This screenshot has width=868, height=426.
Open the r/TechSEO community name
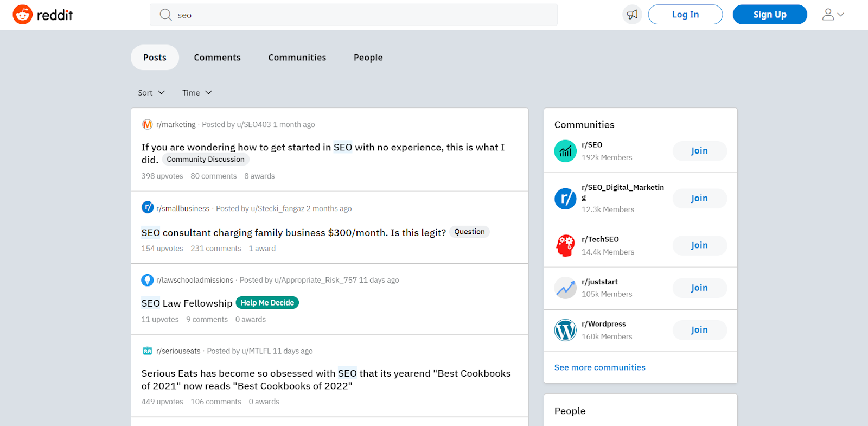[600, 239]
